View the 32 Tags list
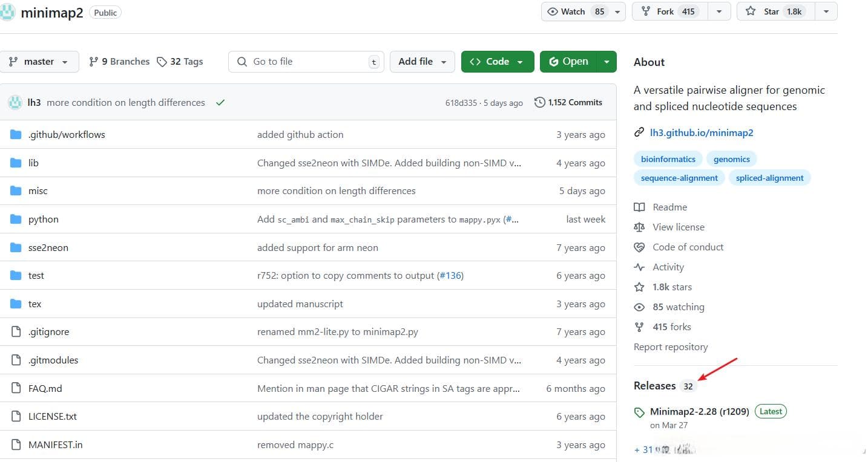The height and width of the screenshot is (462, 868). [180, 62]
